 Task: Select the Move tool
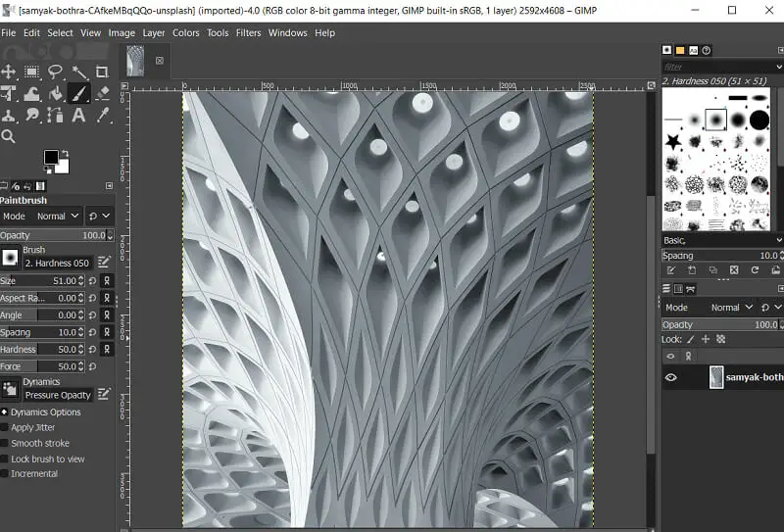tap(9, 72)
